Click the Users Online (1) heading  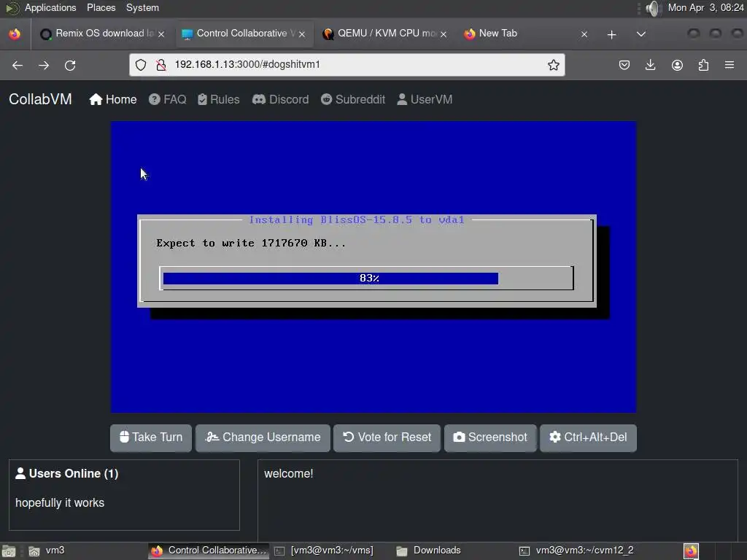(67, 473)
